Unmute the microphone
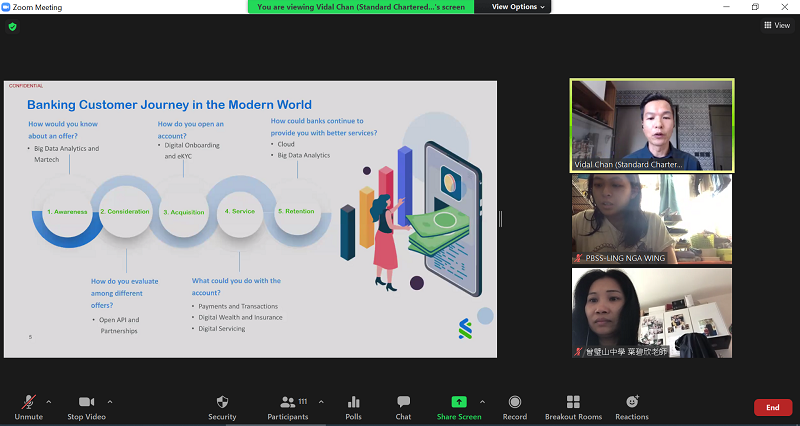Image resolution: width=800 pixels, height=426 pixels. (x=28, y=402)
